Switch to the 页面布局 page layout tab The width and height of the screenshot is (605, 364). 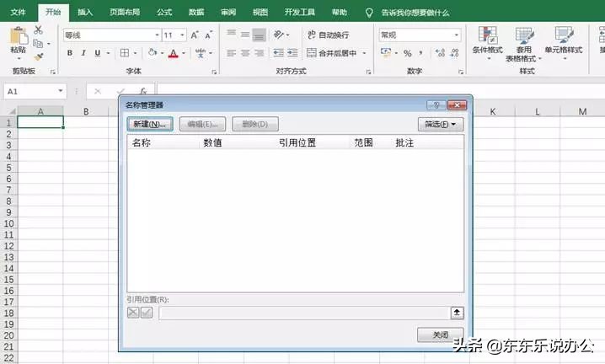125,13
